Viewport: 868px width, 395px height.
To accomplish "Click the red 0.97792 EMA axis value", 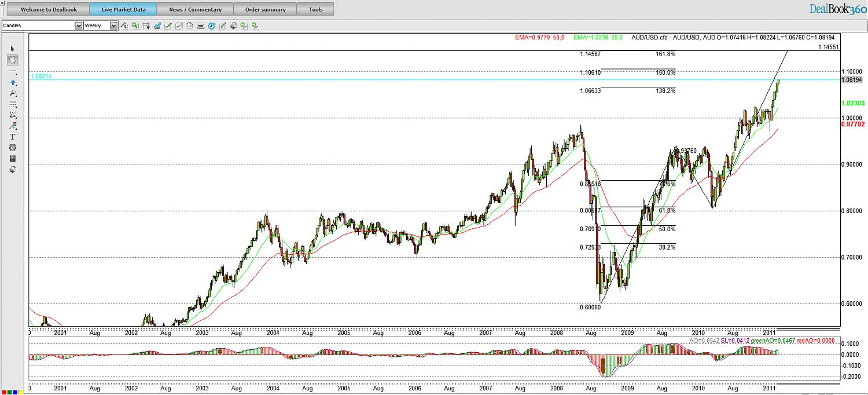I will point(853,123).
